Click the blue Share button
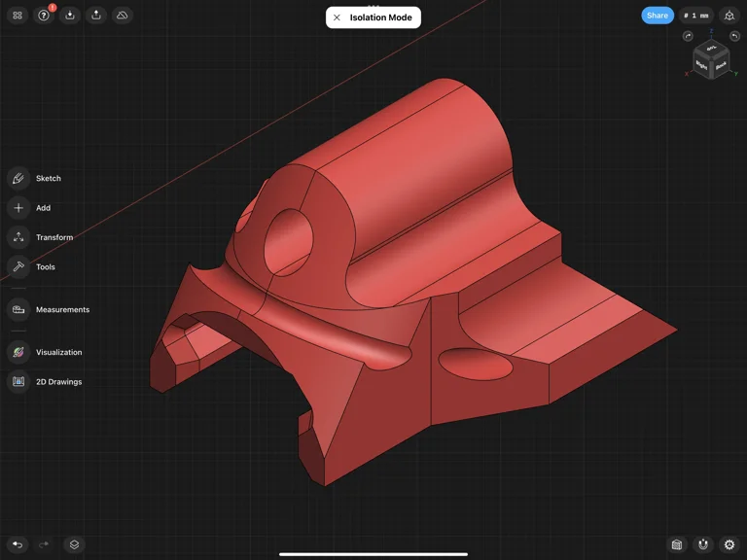Screen dimensions: 747x560 658,16
